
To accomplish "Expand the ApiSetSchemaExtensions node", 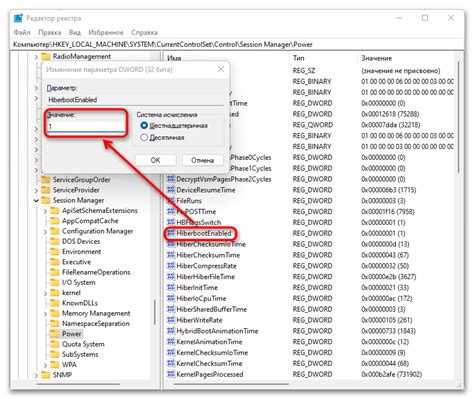I will coord(45,211).
